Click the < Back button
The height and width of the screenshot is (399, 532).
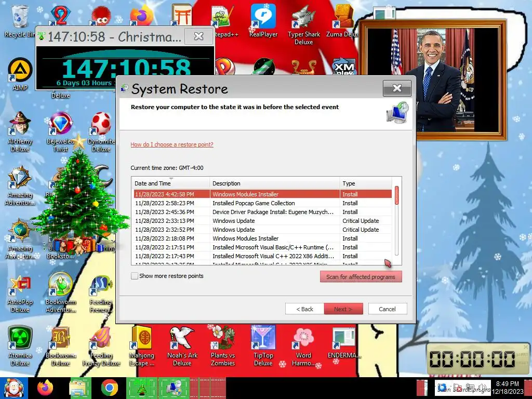(304, 309)
